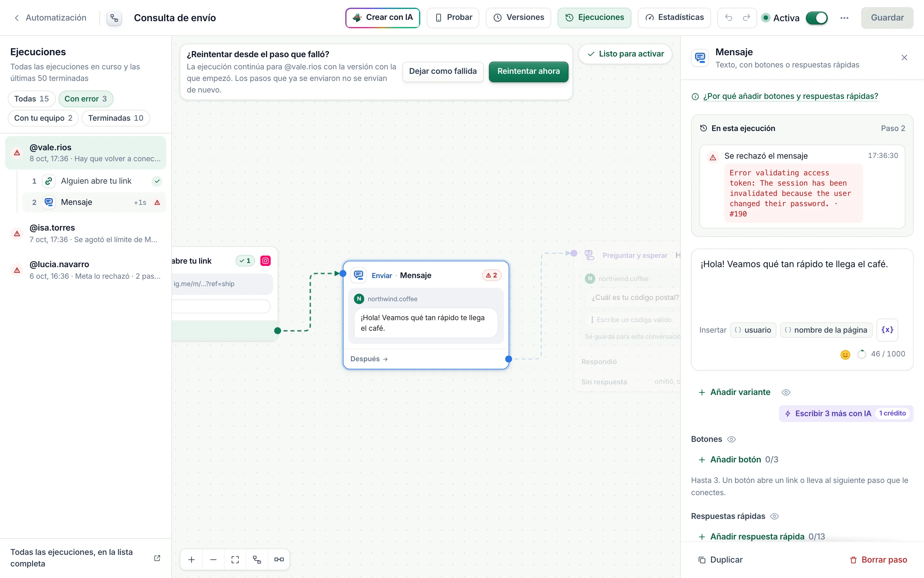Filter executions by Con tu equipo

(43, 118)
